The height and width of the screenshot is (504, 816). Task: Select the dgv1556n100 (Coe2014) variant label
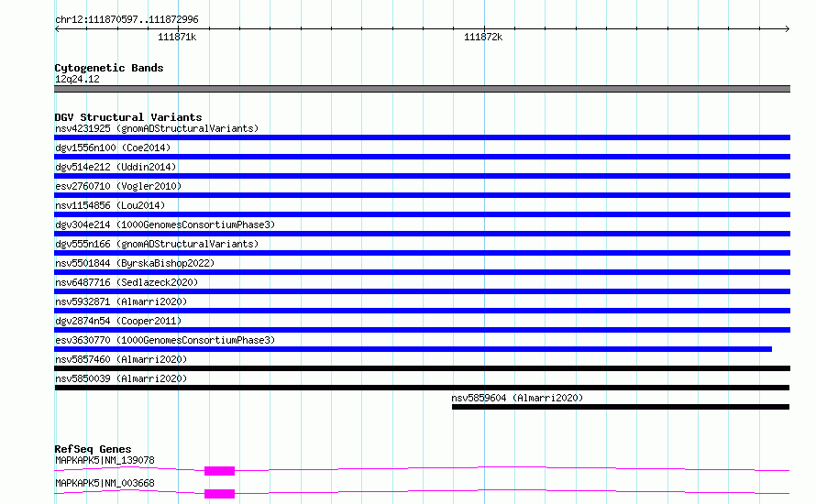click(113, 148)
